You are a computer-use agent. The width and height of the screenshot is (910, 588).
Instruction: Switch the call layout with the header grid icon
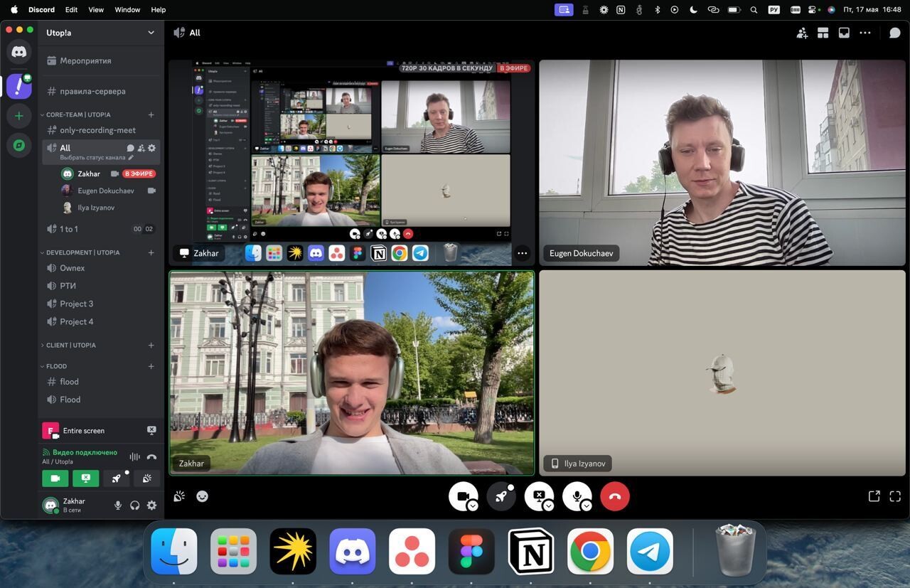(x=823, y=33)
